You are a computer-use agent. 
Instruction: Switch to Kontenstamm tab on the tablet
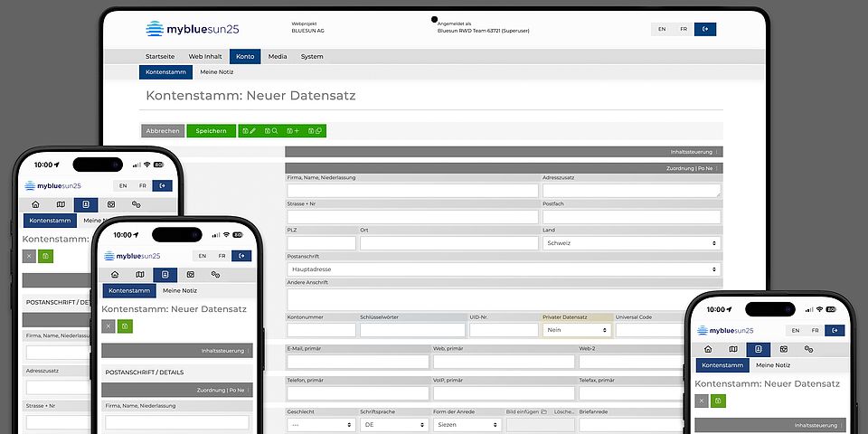165,72
